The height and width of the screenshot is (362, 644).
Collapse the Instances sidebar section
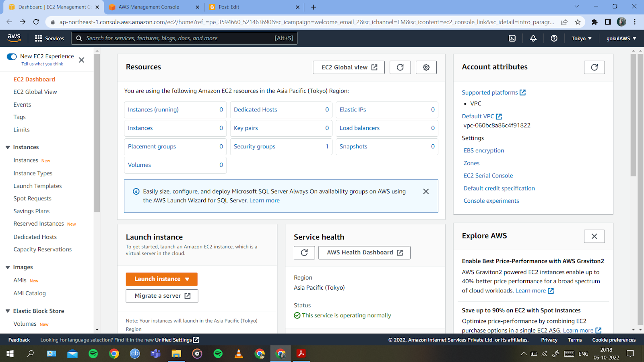point(8,148)
